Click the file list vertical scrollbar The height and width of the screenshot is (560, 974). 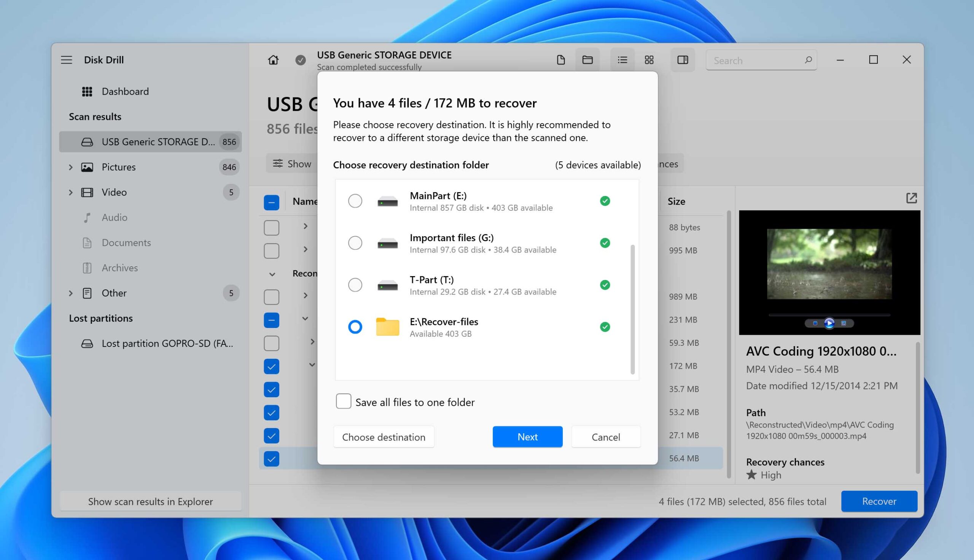729,344
